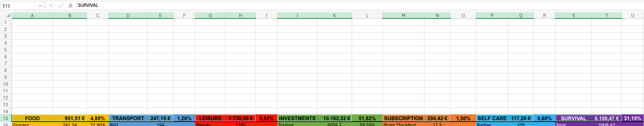Screen dimensions: 644x126
Task: Click the 6.108,47 € survival total
Action: click(607, 118)
